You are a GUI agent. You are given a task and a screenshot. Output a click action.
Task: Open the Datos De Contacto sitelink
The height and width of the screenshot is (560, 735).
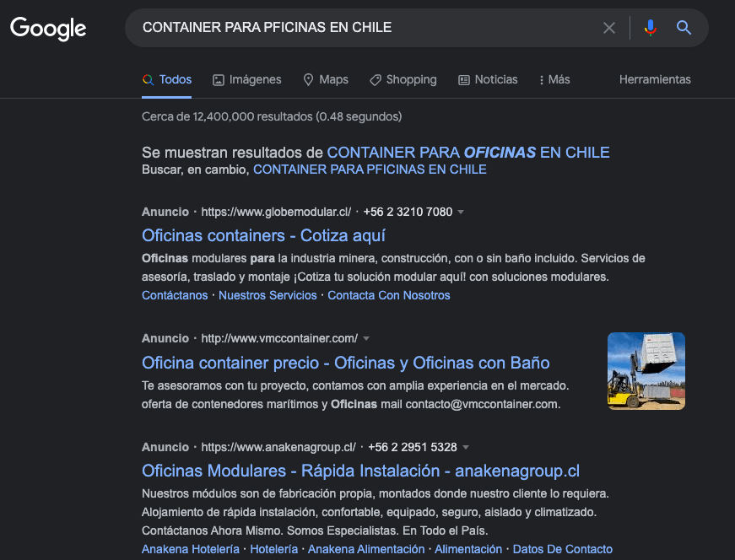click(x=563, y=549)
